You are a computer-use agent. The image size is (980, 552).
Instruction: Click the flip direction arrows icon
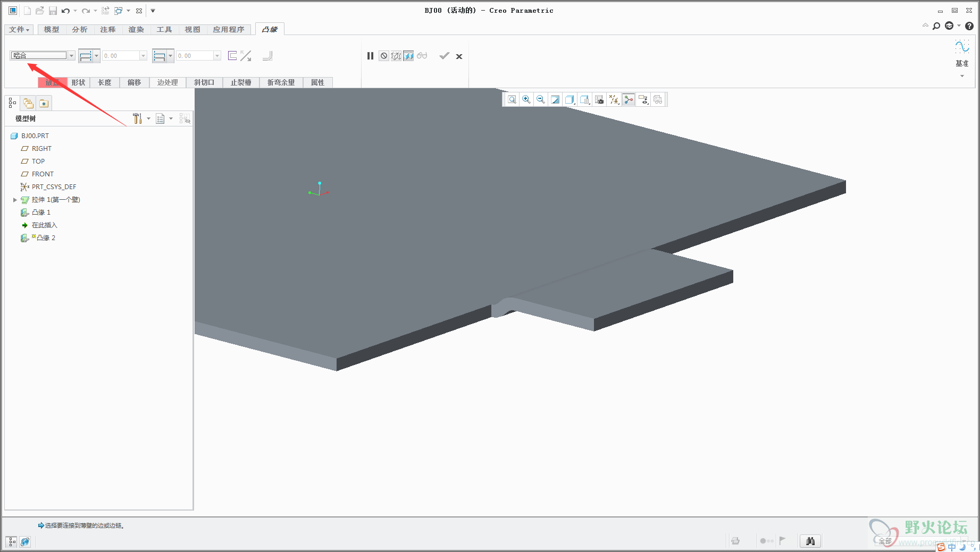[x=246, y=55]
